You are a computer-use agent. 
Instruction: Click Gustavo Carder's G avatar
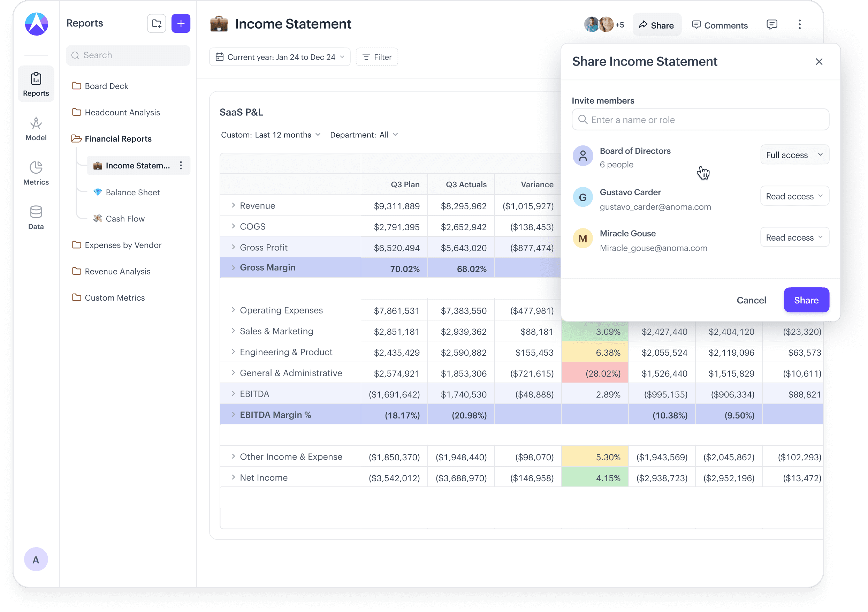(x=583, y=197)
